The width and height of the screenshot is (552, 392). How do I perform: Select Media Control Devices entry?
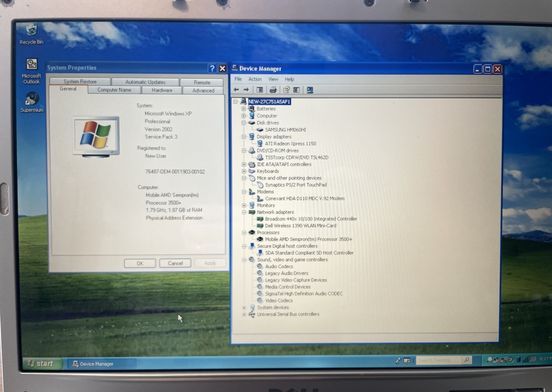(x=288, y=287)
